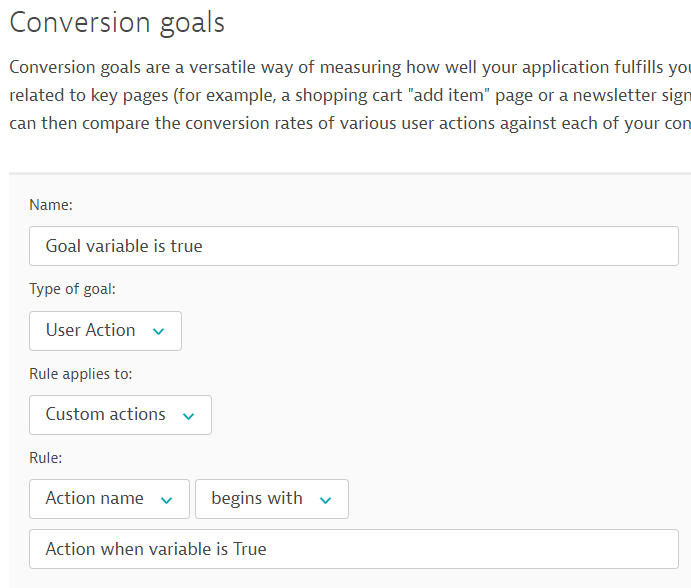
Task: Click the Rule applies to: label
Action: click(81, 374)
